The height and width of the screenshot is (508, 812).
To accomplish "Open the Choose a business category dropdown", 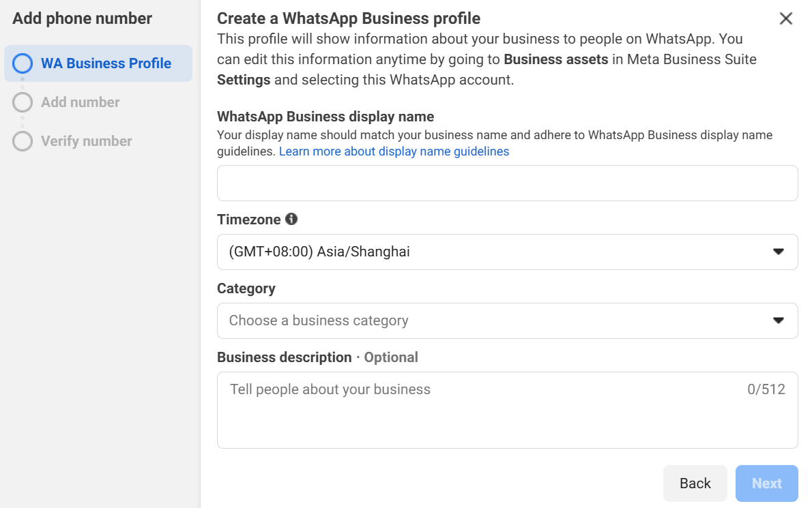I will [x=507, y=320].
